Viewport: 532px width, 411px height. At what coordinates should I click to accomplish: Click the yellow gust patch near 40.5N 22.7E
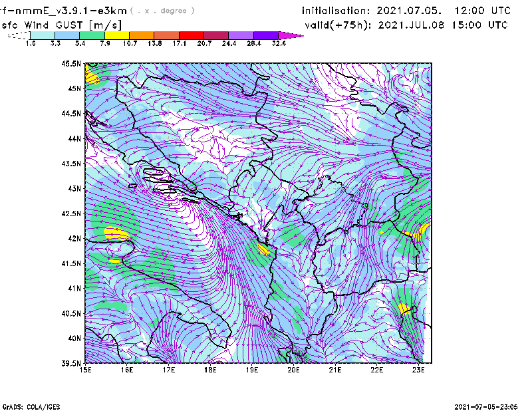point(404,309)
